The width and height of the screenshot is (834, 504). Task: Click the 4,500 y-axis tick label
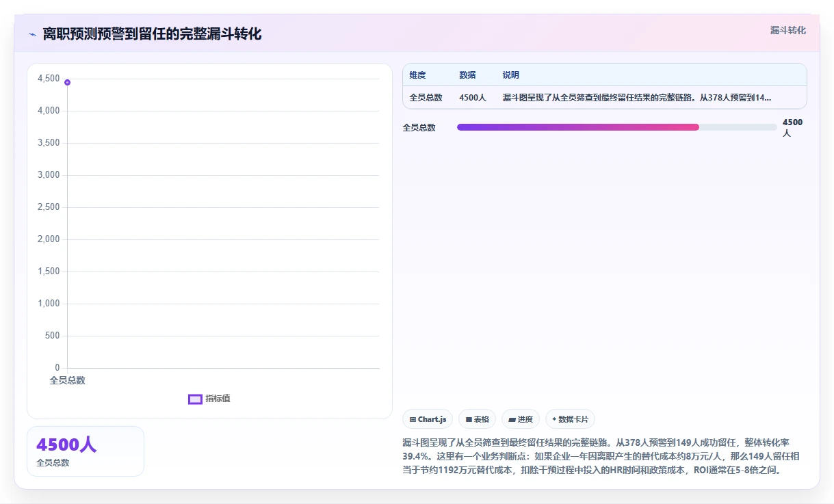click(x=49, y=79)
